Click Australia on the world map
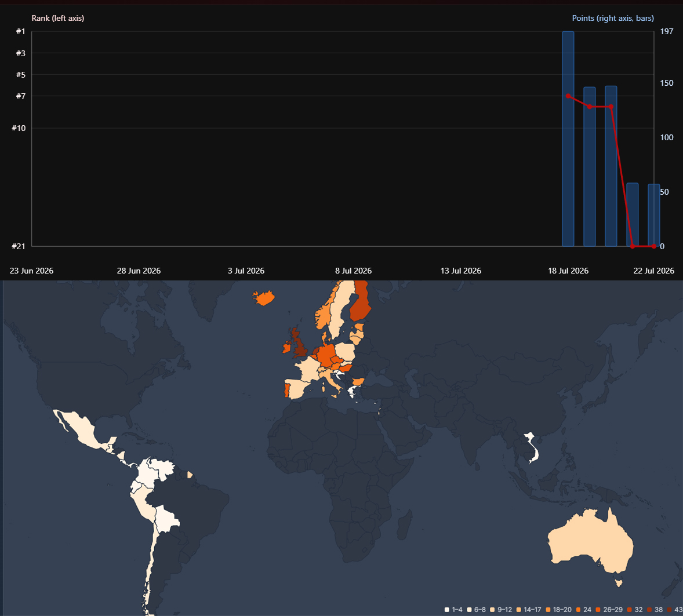683x616 pixels. pos(590,542)
